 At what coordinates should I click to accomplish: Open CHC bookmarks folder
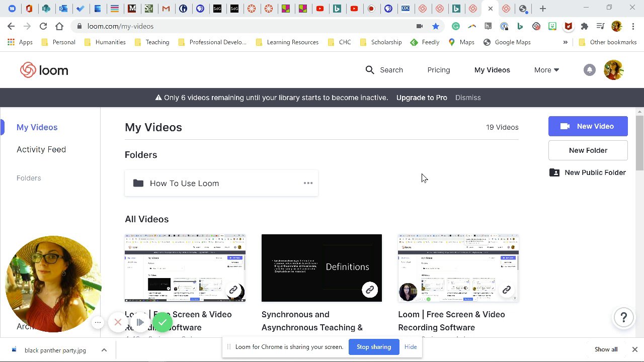(339, 42)
